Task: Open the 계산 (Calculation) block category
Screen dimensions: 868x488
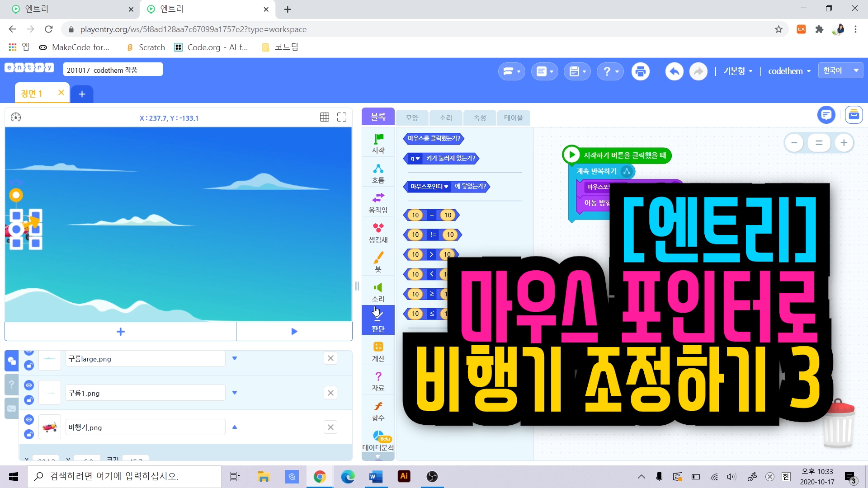Action: [378, 352]
